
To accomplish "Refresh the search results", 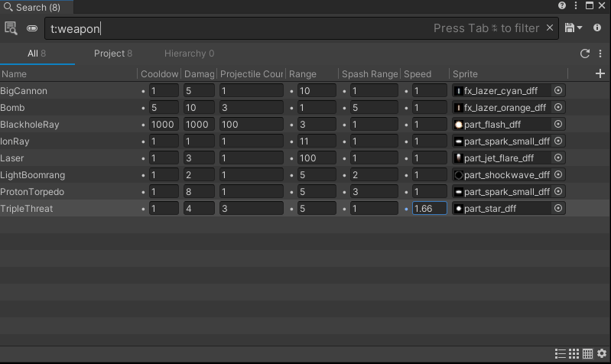I will click(x=585, y=54).
